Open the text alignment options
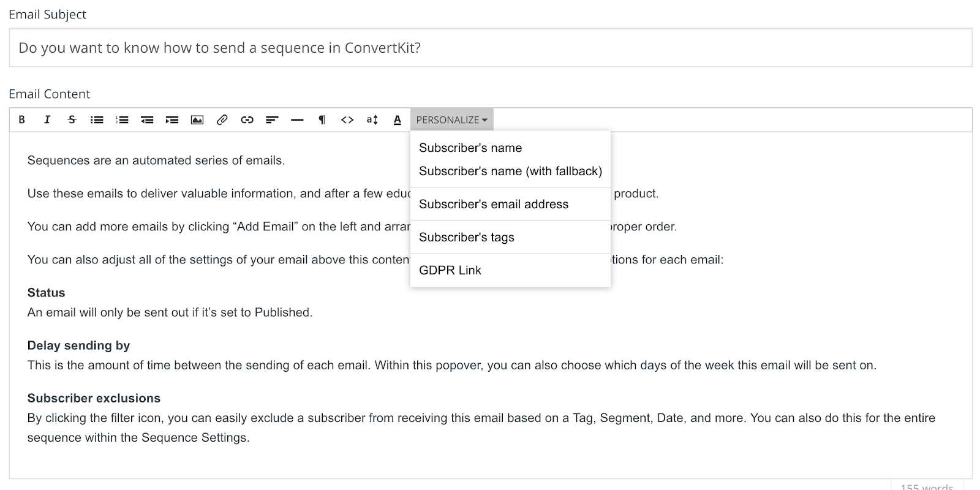Image resolution: width=980 pixels, height=490 pixels. point(272,120)
